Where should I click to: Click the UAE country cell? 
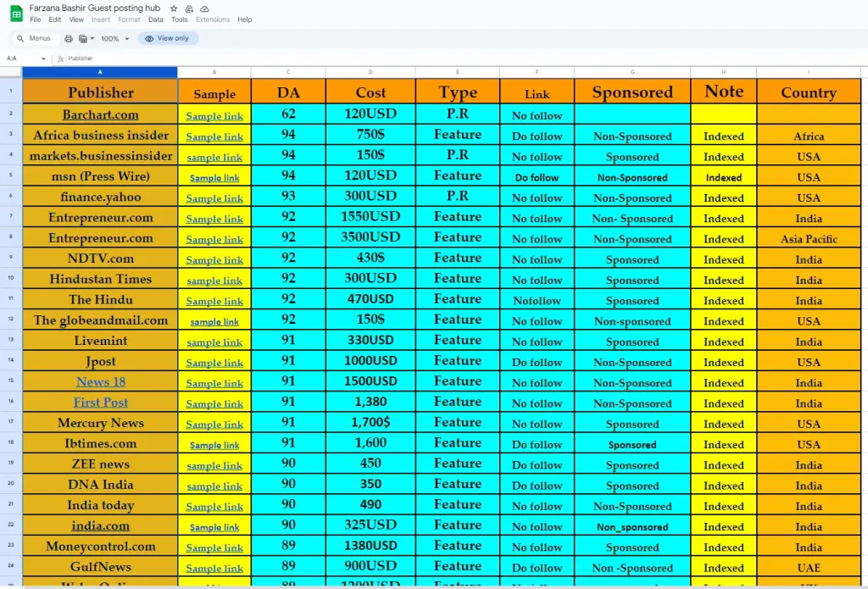pos(809,568)
